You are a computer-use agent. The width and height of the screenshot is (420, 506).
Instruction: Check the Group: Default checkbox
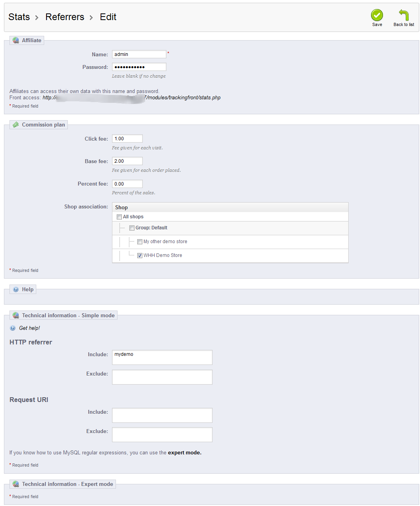coord(132,228)
